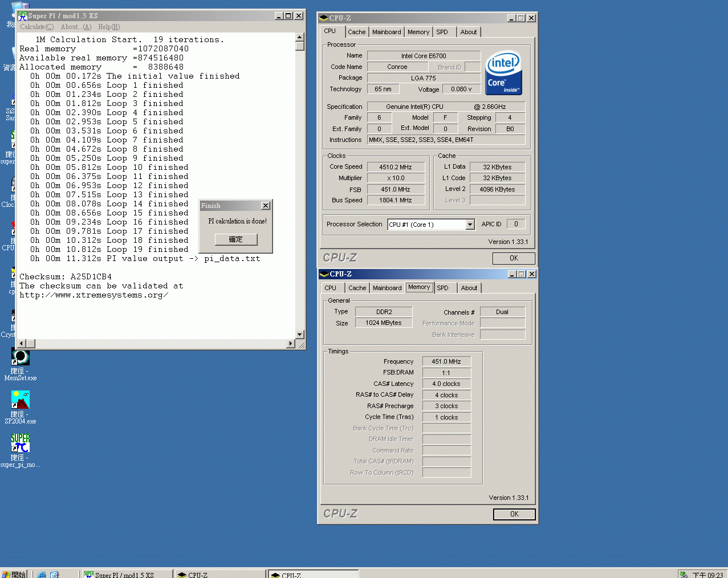Viewport: 728px width, 578px height.
Task: Select Cache tab in the upper CPU-Z window
Action: 357,32
